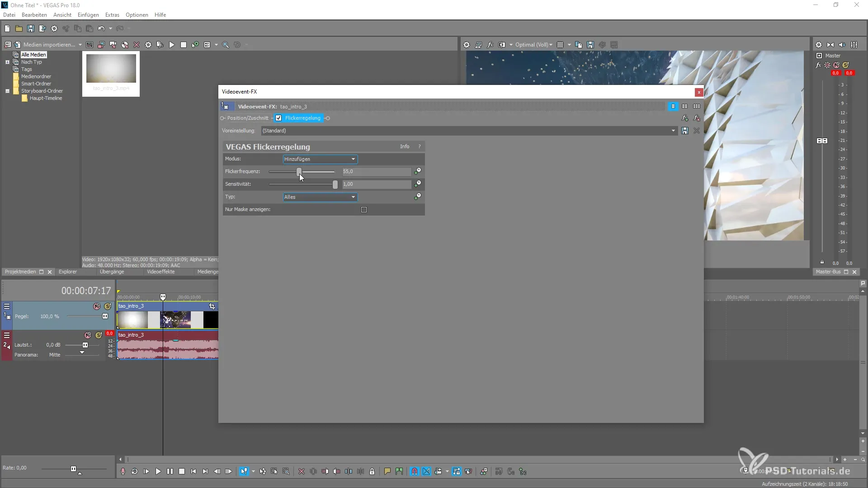Open the Typ dropdown showing Alles
This screenshot has width=868, height=488.
[x=320, y=197]
